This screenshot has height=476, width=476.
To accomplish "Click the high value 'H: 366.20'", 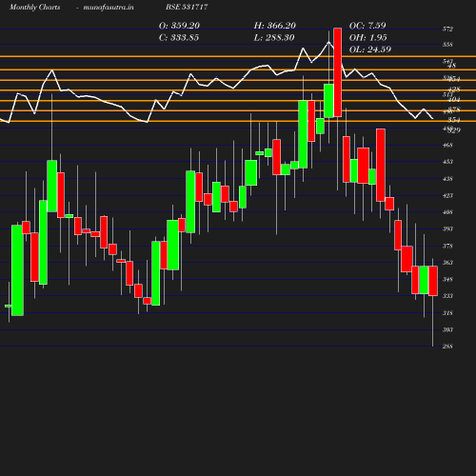I will point(275,26).
